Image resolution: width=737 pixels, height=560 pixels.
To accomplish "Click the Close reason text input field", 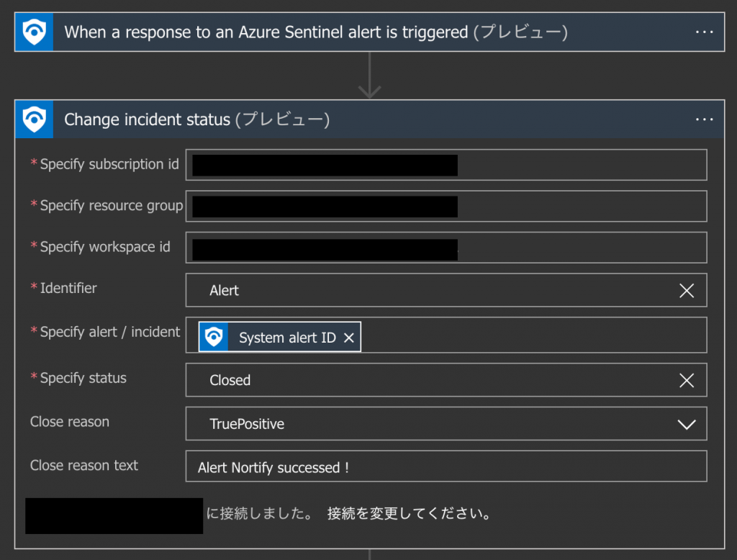I will [446, 466].
